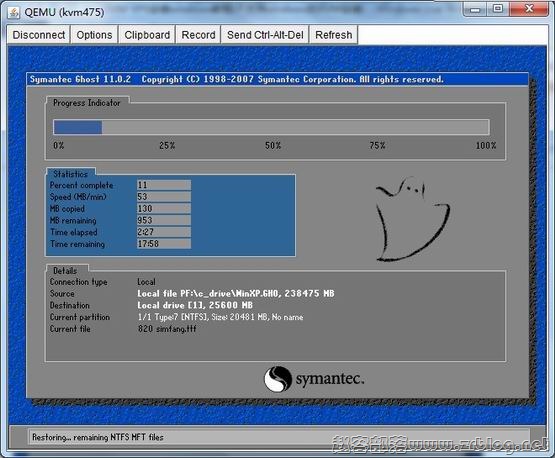Image resolution: width=555 pixels, height=458 pixels.
Task: Open the Clipboard button
Action: click(147, 35)
